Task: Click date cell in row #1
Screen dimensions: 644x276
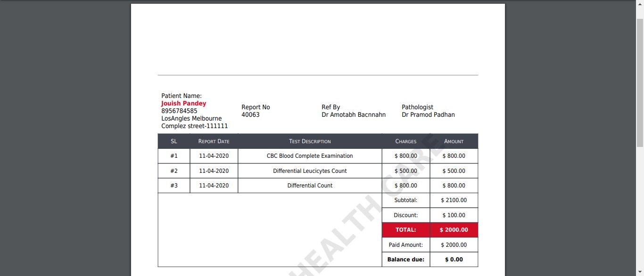Action: 214,156
